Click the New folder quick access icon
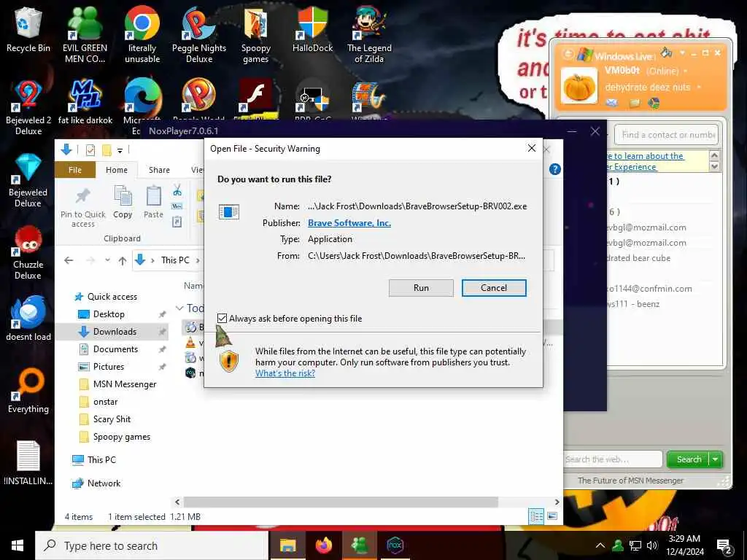 (107, 150)
